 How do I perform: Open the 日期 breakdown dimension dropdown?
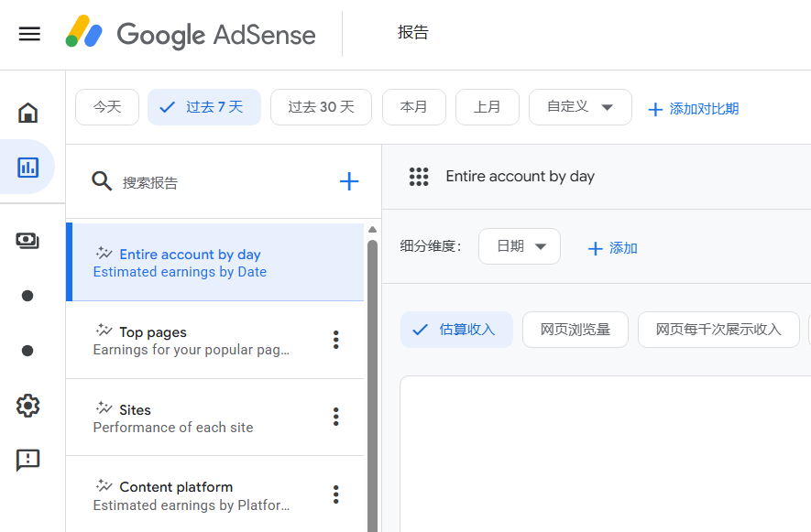(520, 246)
